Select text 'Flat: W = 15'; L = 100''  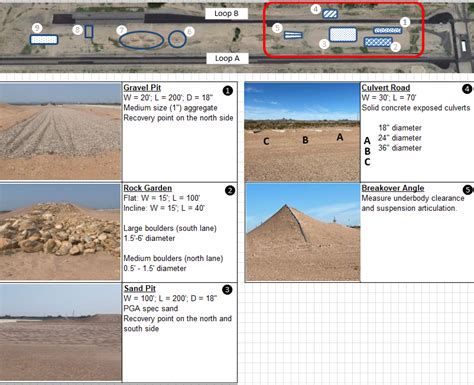pos(162,198)
